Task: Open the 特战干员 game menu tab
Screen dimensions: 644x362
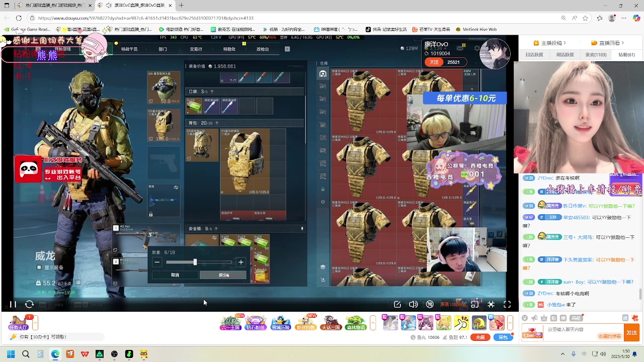Action: coord(129,49)
